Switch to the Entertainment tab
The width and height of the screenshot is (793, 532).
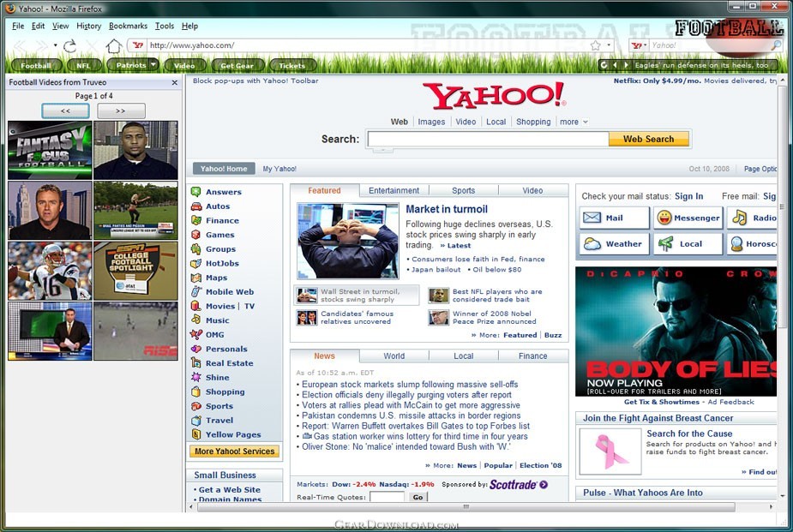(x=394, y=190)
